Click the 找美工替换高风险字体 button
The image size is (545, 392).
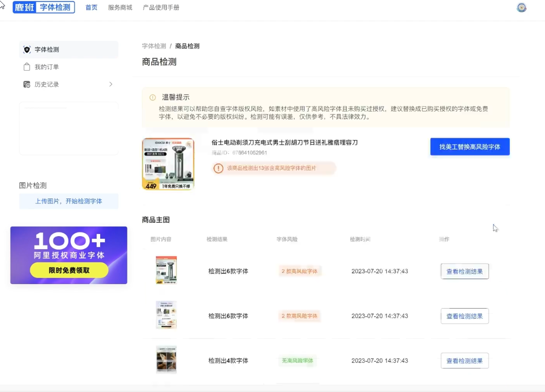pos(470,147)
